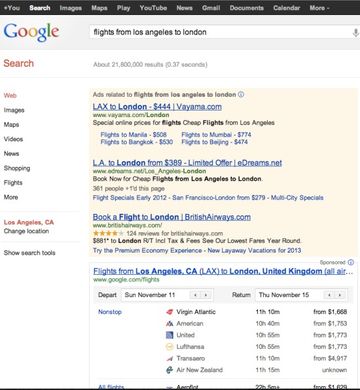
Task: Click the Nonstop flights filter link
Action: pos(110,312)
